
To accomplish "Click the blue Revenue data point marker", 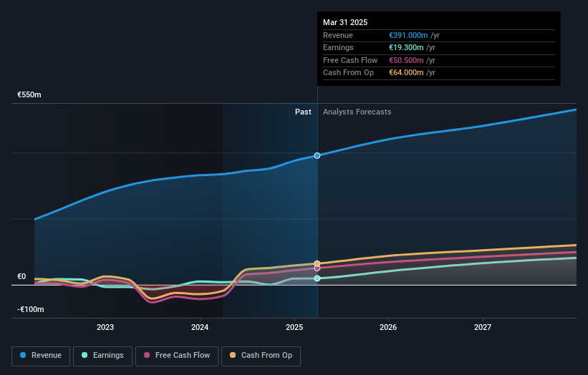I will point(317,155).
